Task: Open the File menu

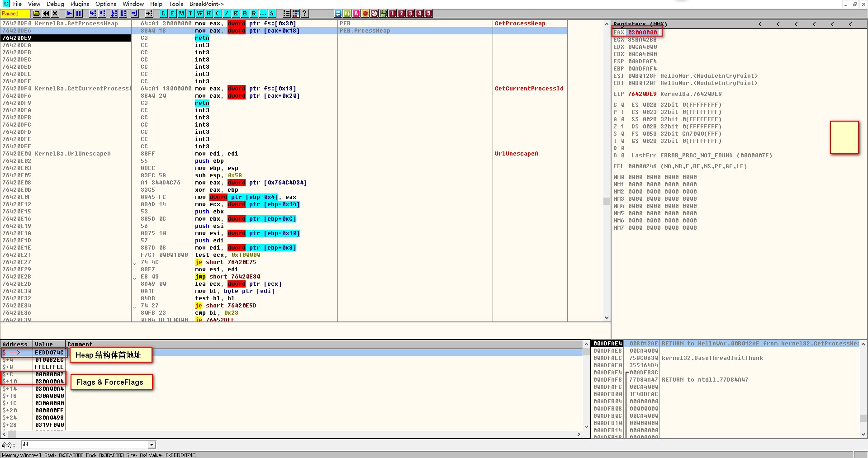Action: (18, 4)
